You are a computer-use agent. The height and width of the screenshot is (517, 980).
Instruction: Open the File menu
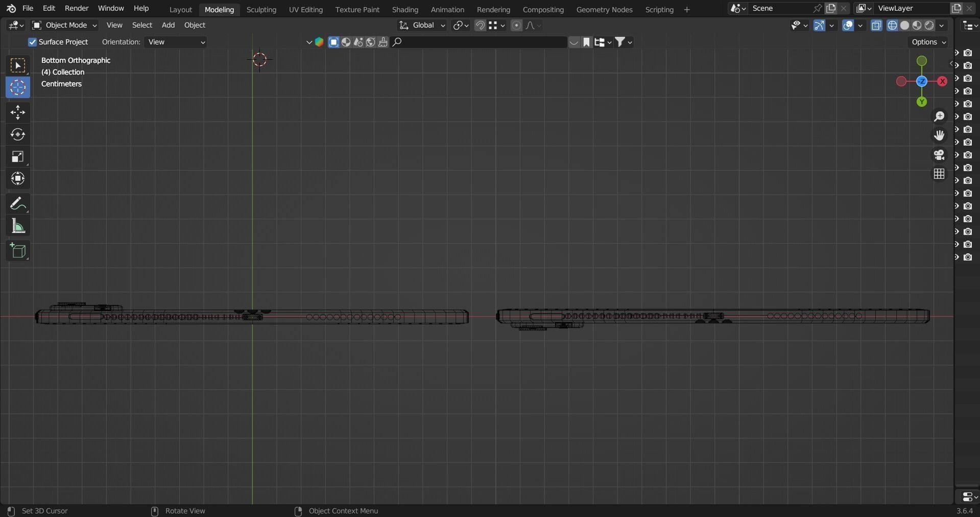(28, 9)
